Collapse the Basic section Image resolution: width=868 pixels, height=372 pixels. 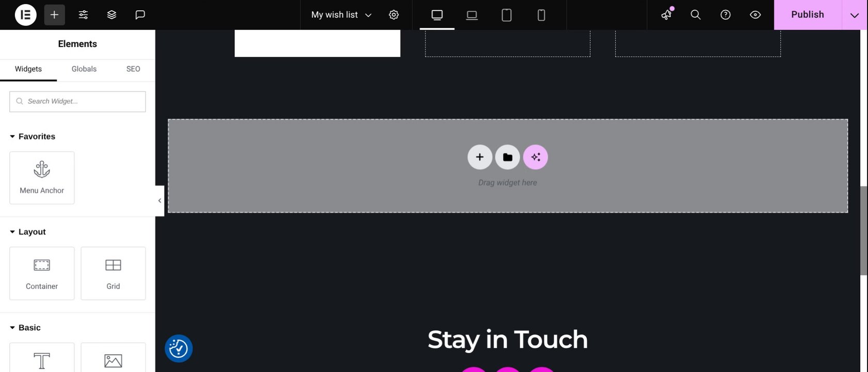25,328
